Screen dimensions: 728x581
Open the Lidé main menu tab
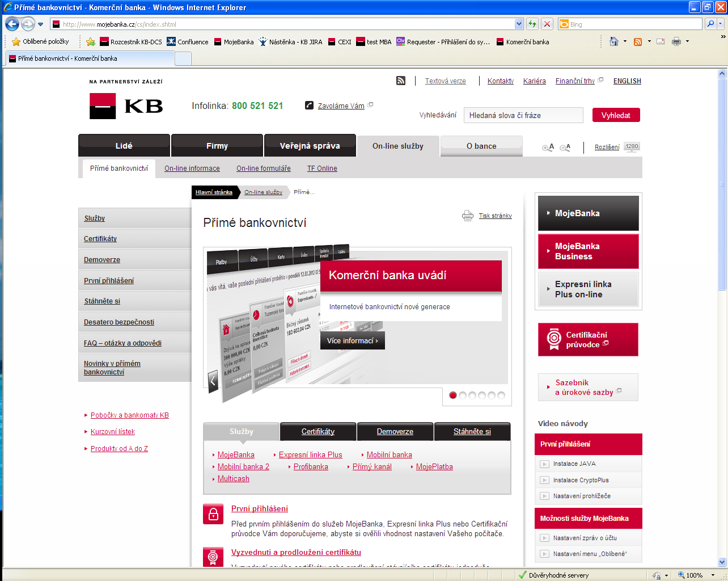124,145
